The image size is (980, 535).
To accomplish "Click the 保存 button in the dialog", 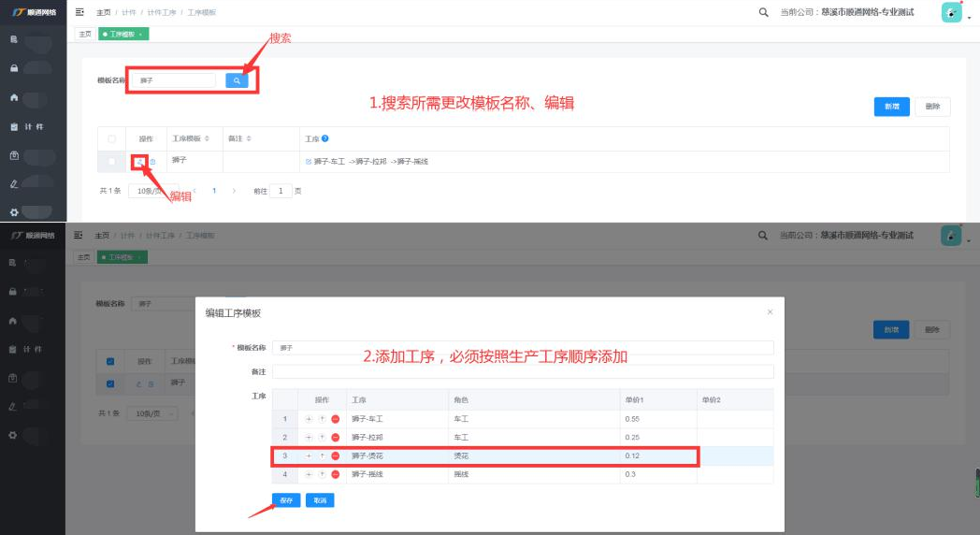I will (x=286, y=500).
